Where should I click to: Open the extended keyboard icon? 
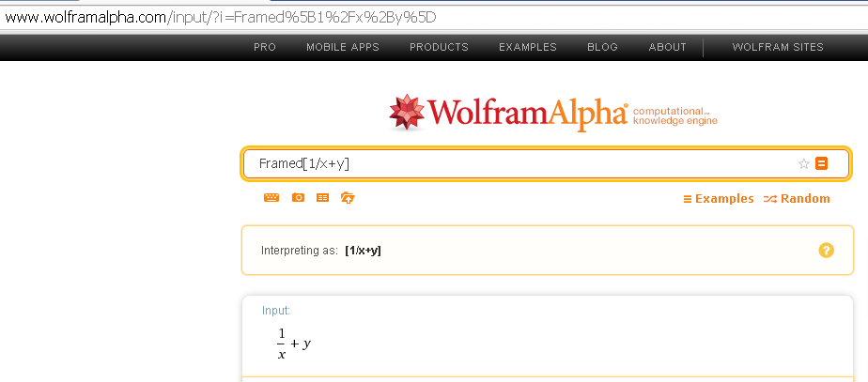[271, 197]
